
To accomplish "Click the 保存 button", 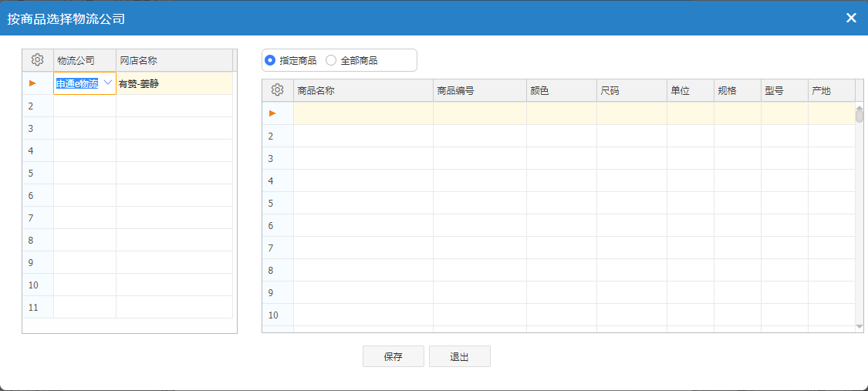I will point(393,356).
